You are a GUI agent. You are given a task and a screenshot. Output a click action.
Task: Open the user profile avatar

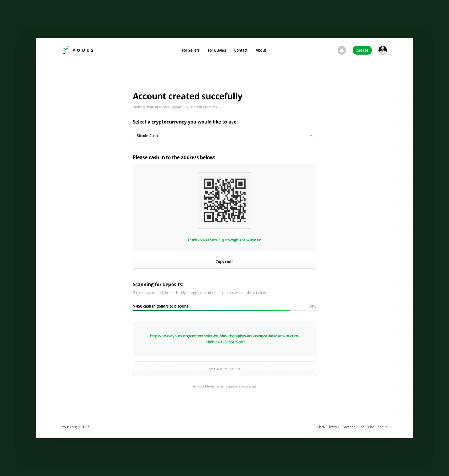tap(383, 50)
